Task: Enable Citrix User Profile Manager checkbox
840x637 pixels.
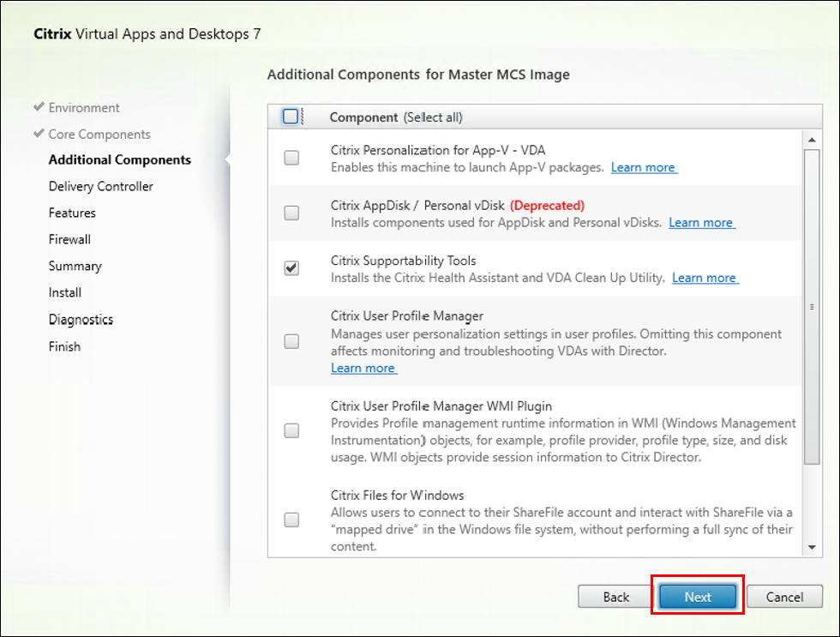Action: tap(291, 341)
